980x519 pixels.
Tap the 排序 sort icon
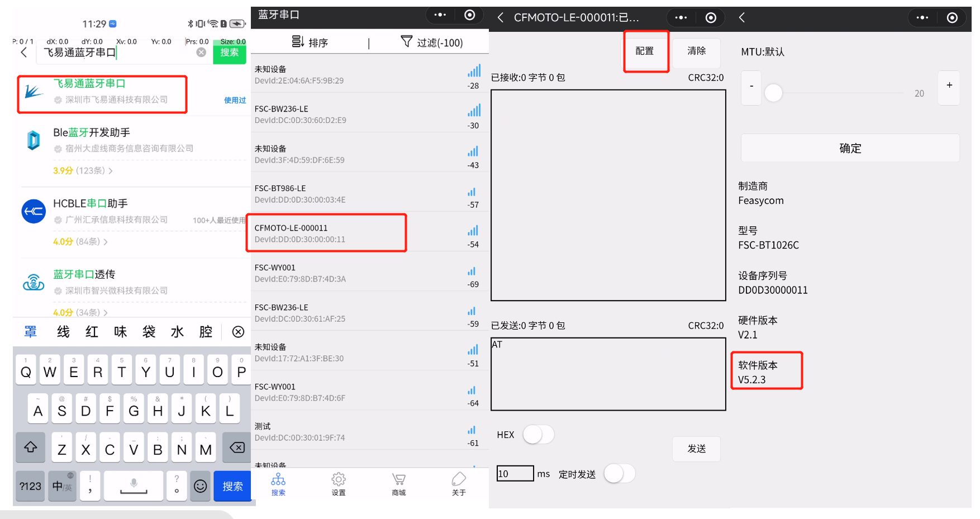click(298, 42)
